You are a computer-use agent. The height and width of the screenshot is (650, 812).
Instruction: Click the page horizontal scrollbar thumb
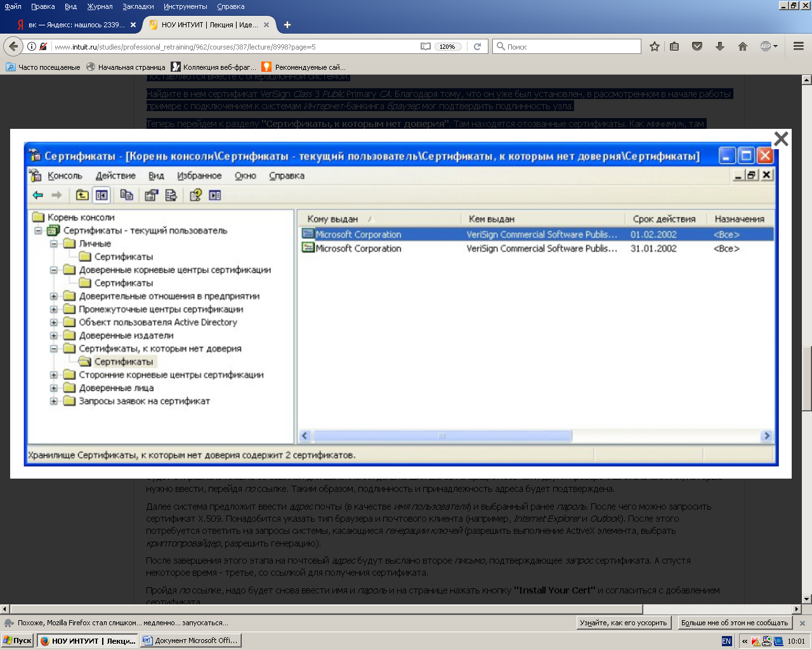[327, 609]
